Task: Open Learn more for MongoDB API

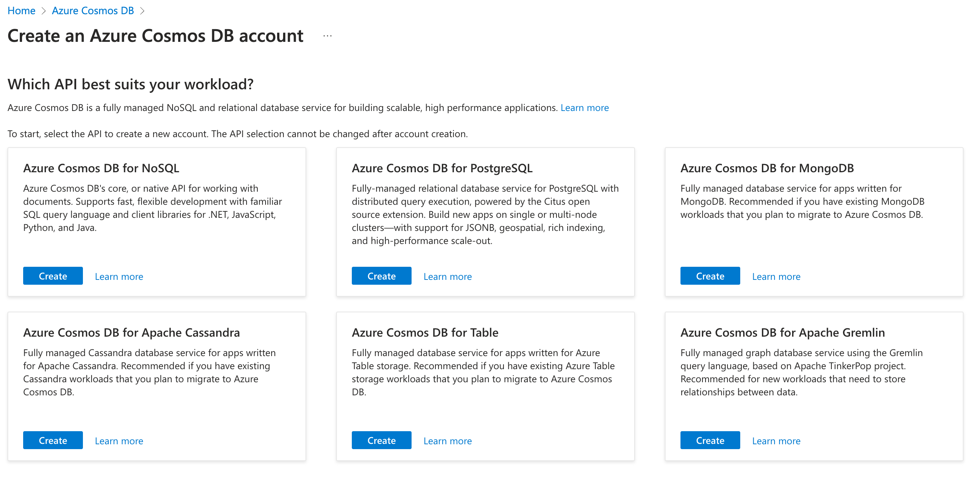Action: click(776, 276)
